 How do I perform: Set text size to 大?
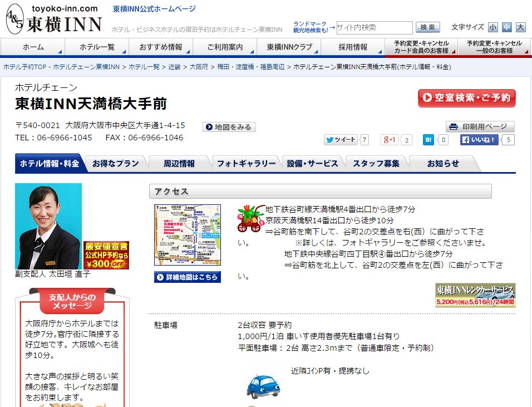coord(520,27)
